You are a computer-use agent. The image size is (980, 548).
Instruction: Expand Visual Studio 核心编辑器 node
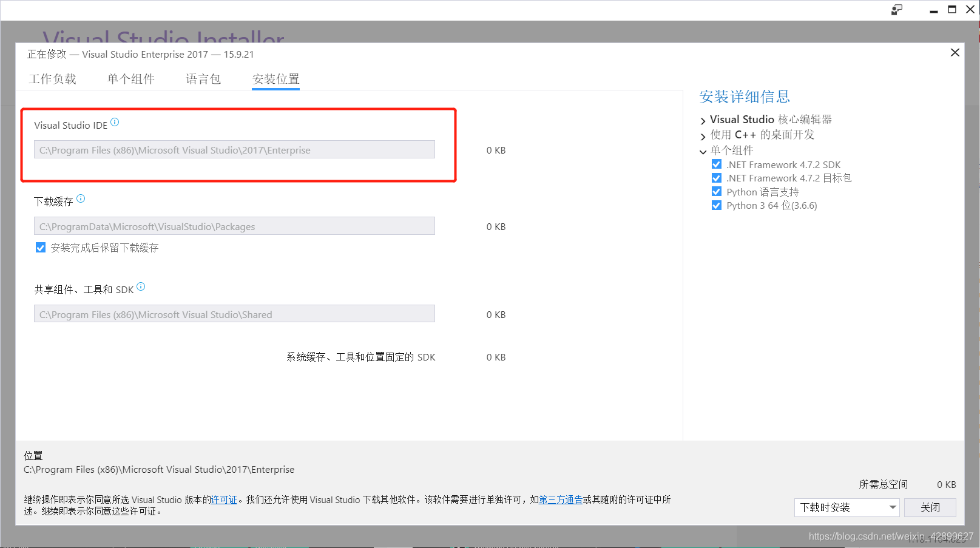703,121
